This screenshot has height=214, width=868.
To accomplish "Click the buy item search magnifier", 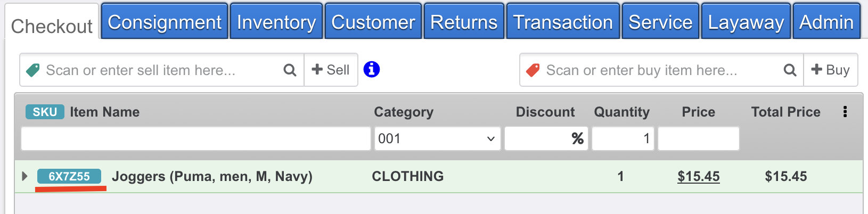I will click(790, 70).
